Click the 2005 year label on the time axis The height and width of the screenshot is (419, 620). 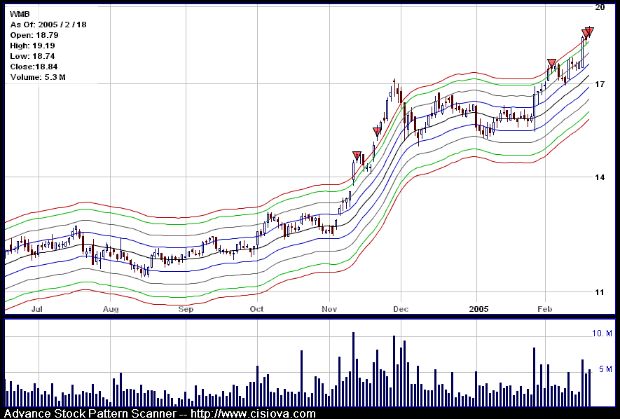[479, 309]
